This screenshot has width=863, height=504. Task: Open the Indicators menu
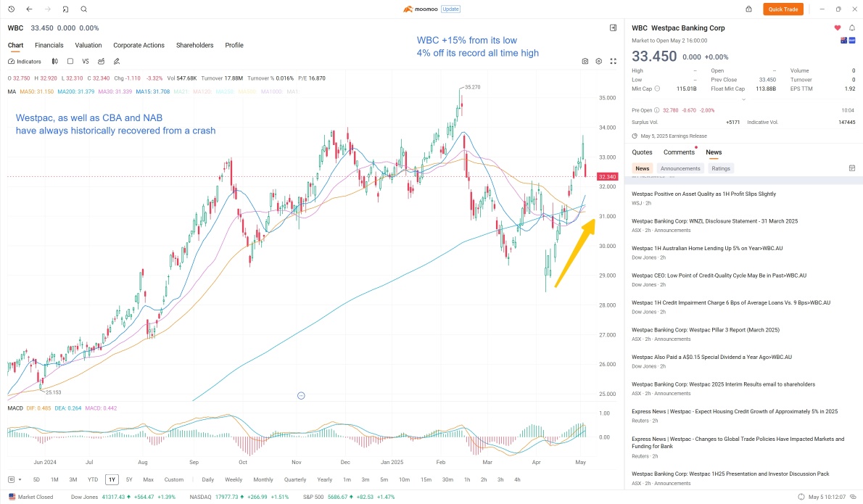click(25, 62)
